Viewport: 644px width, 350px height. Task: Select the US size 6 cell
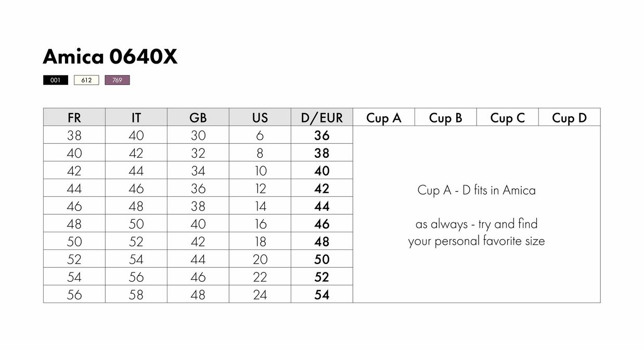coord(260,135)
